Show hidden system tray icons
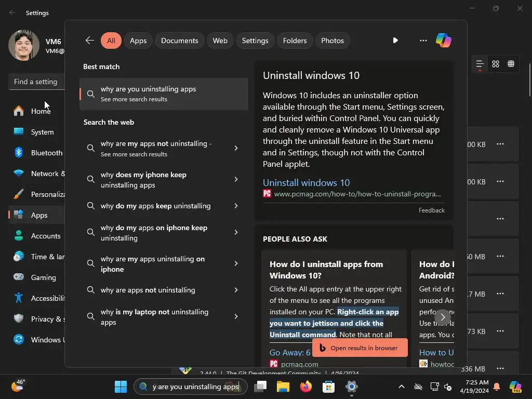 402,387
